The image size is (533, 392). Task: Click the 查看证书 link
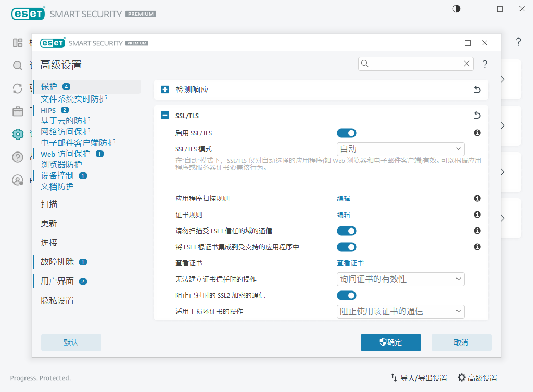350,263
